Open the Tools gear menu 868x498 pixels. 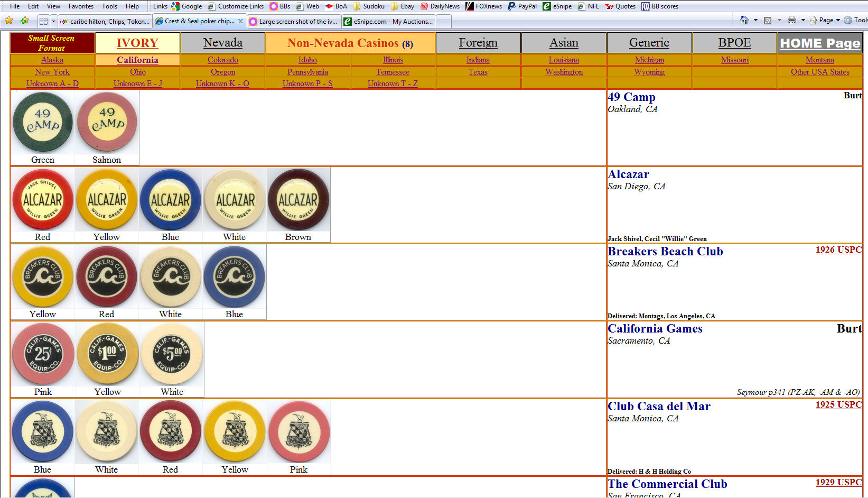[x=855, y=20]
